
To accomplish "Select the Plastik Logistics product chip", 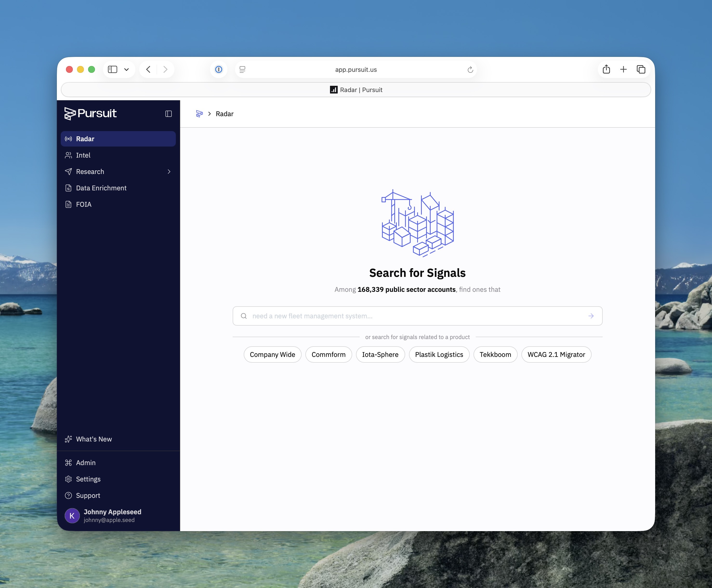I will 439,355.
